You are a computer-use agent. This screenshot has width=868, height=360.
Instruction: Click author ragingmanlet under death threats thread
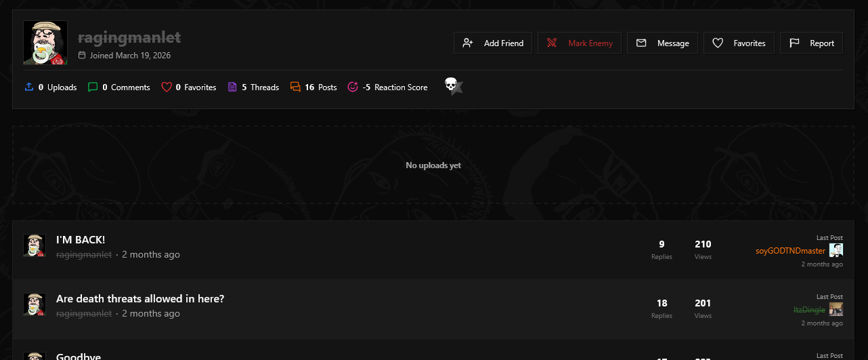(x=84, y=314)
